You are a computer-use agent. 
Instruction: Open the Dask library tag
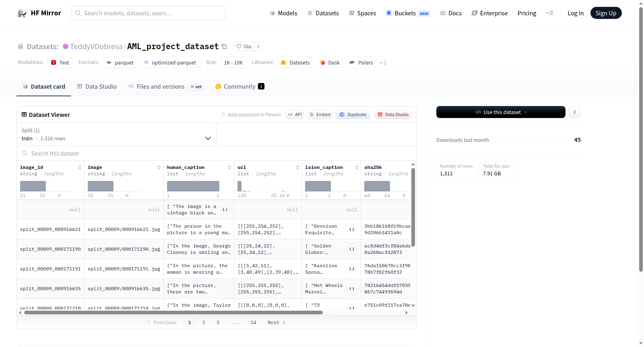330,62
